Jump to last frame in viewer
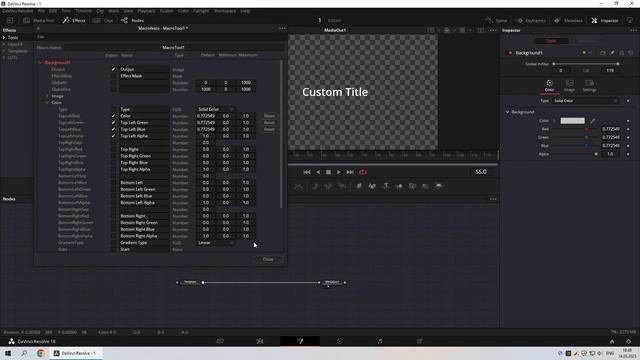This screenshot has width=640, height=360. pyautogui.click(x=350, y=172)
